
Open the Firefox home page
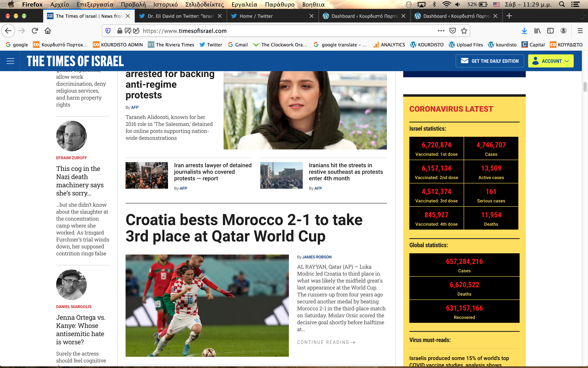(x=48, y=31)
